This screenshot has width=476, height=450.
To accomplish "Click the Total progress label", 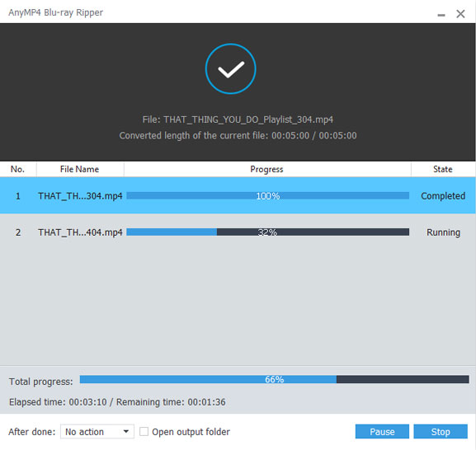I will tap(41, 382).
